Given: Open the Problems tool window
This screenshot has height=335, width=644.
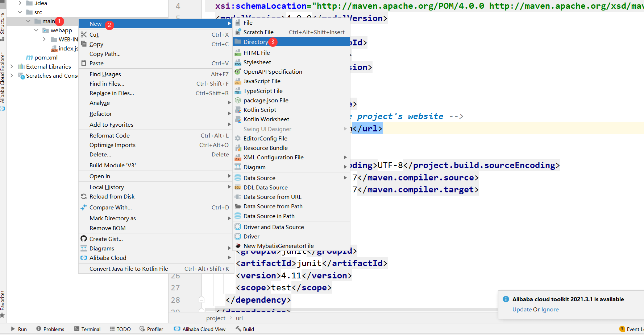Looking at the screenshot, I should [x=50, y=329].
